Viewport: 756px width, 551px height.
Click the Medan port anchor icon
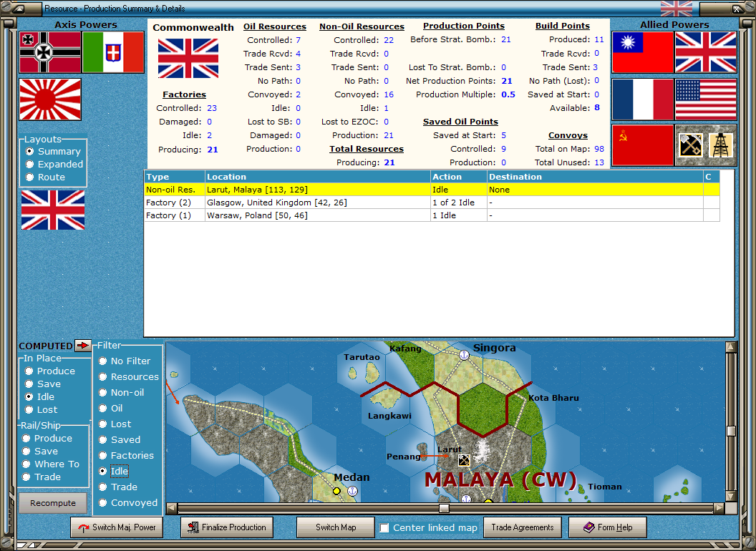click(352, 491)
